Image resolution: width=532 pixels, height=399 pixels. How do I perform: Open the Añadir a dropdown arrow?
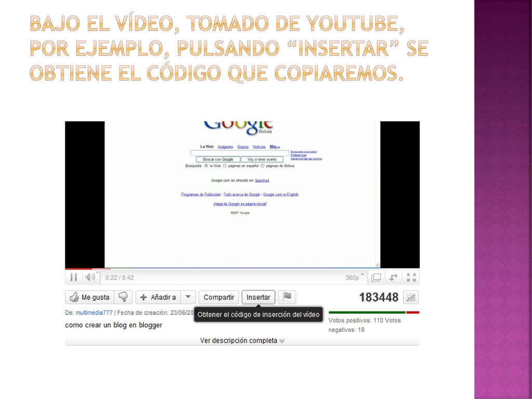(188, 297)
